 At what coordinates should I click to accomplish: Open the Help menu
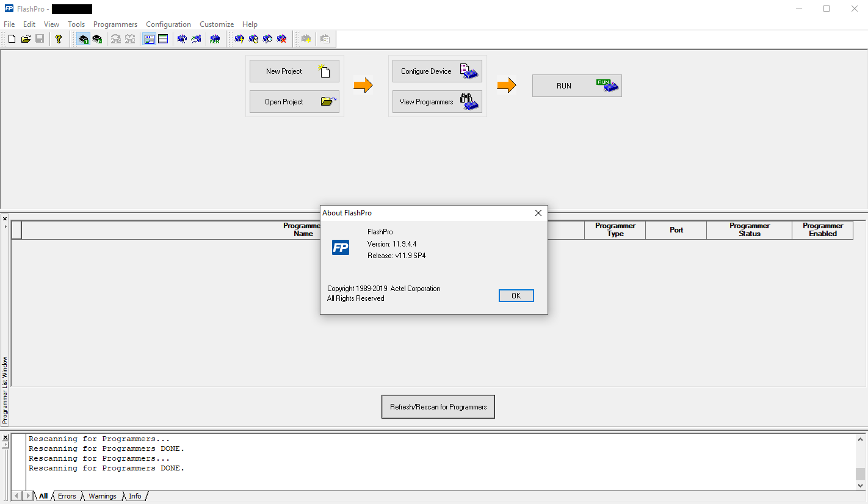coord(250,24)
